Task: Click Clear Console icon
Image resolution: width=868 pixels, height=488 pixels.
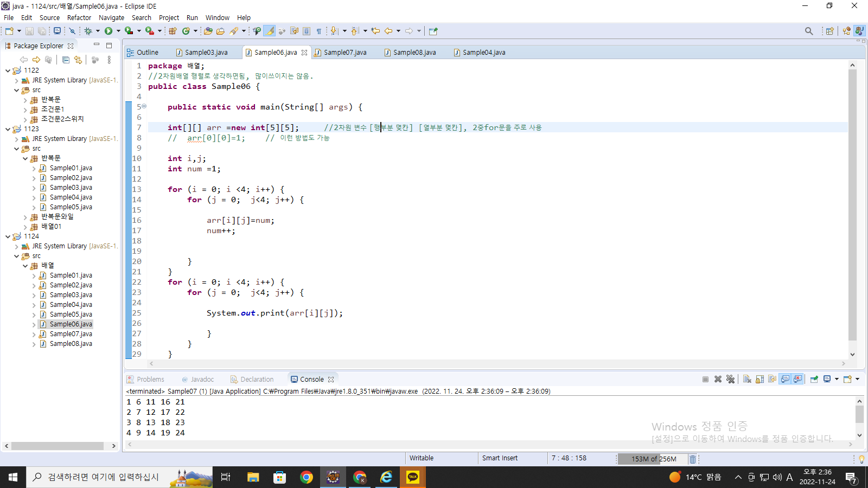Action: pyautogui.click(x=747, y=379)
